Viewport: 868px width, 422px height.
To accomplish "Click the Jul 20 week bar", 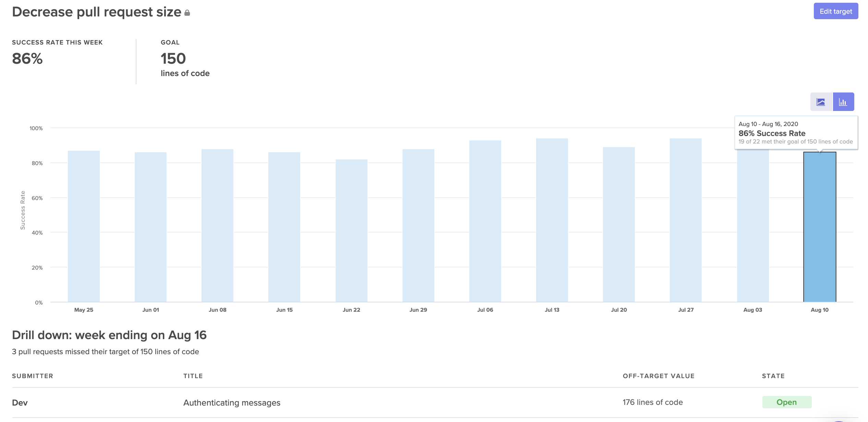I will pos(619,224).
